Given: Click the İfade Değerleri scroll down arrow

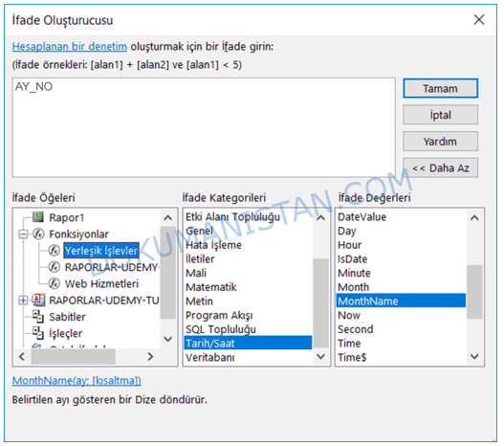Looking at the screenshot, I should tap(474, 356).
